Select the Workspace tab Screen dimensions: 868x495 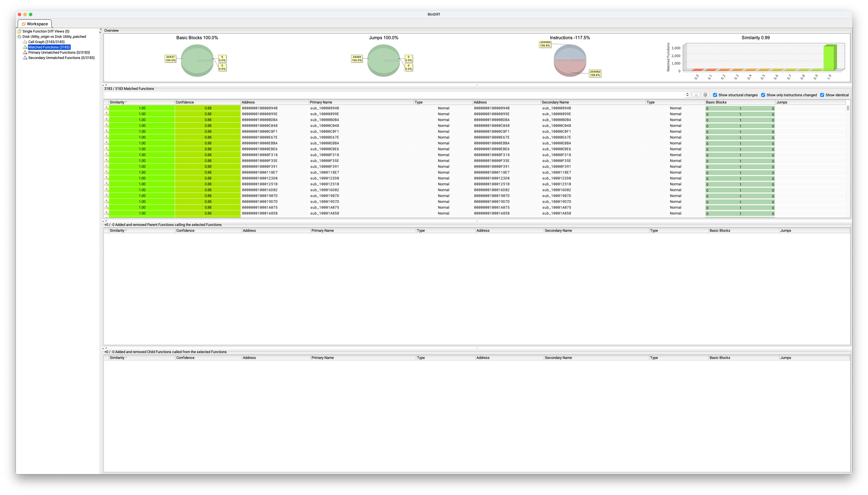[35, 24]
